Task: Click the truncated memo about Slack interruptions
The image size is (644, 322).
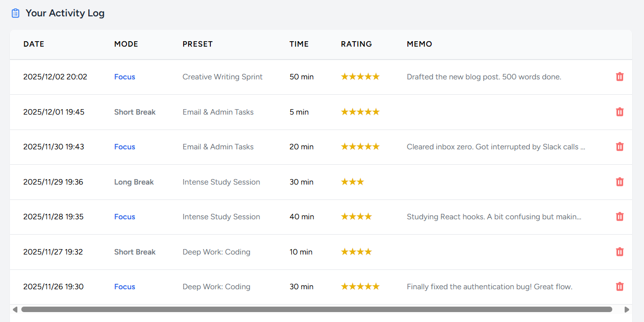Action: (496, 147)
